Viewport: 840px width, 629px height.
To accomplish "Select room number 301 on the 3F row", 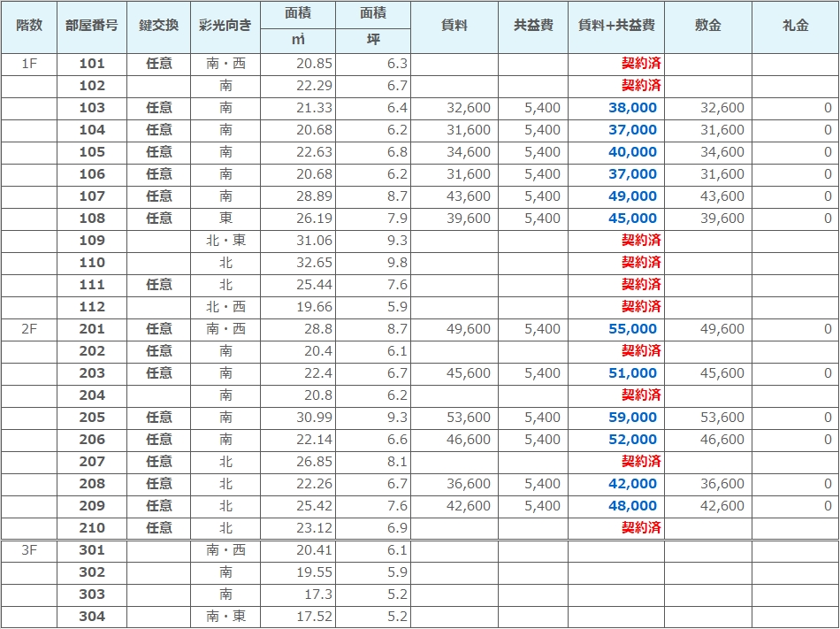I will pyautogui.click(x=91, y=550).
